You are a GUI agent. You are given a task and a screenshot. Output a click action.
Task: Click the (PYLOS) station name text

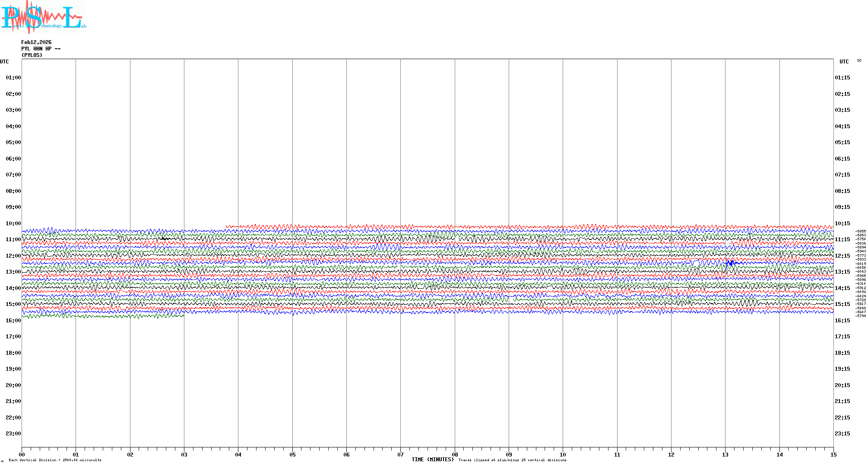point(32,55)
